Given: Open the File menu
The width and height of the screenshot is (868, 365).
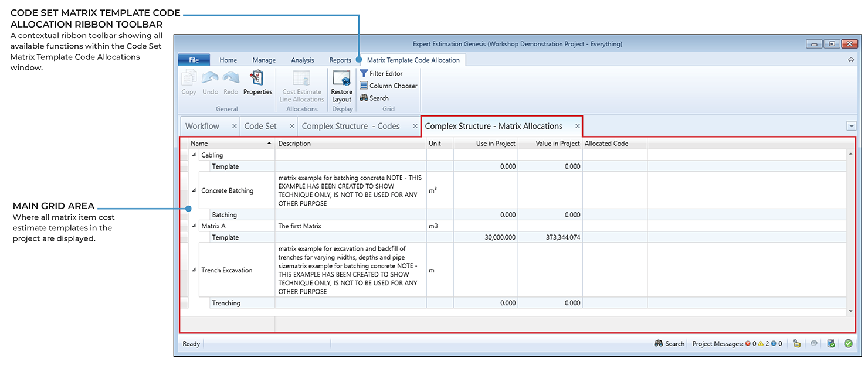Looking at the screenshot, I should tap(194, 60).
